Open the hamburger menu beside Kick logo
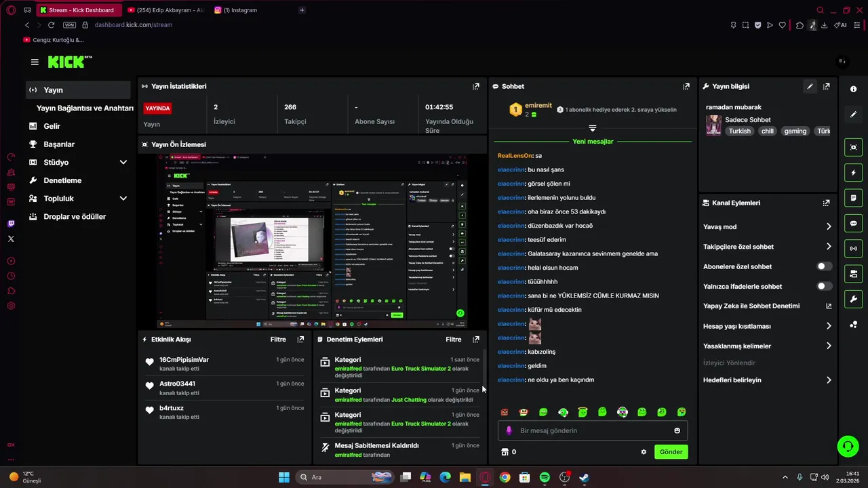The width and height of the screenshot is (868, 488). [35, 62]
